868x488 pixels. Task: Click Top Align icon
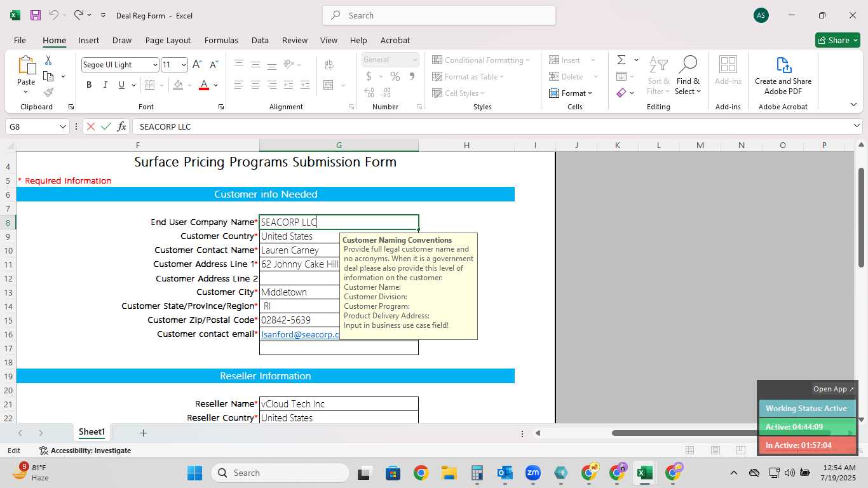tap(239, 64)
